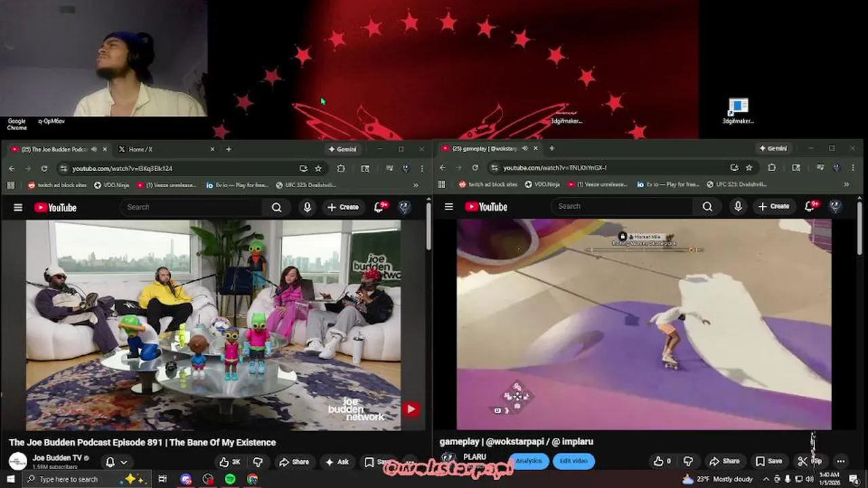Viewport: 868px width, 488px height.
Task: Expand hidden bookmarks chevron in left Chrome
Action: (x=416, y=185)
